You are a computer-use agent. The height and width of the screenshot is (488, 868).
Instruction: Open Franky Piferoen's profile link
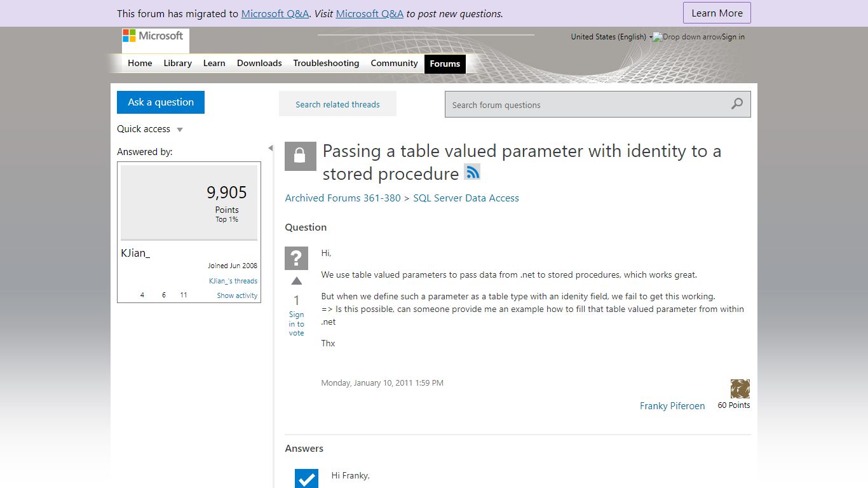[x=672, y=406]
